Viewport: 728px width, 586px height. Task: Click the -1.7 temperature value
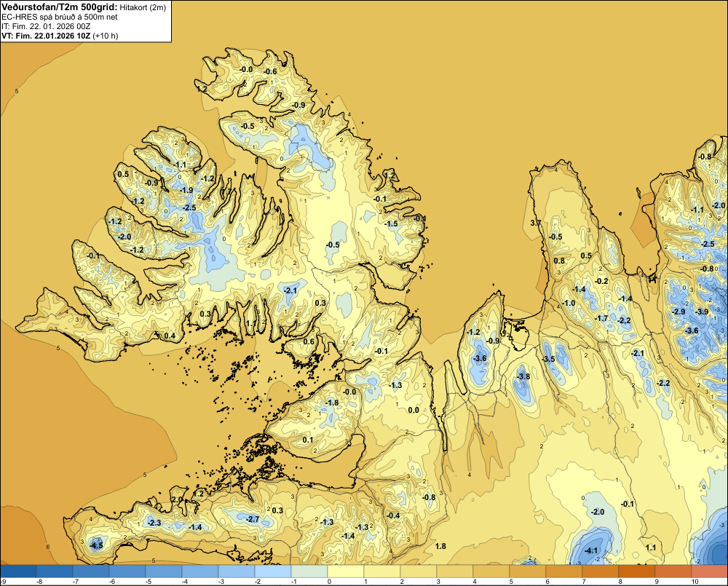[x=601, y=319]
